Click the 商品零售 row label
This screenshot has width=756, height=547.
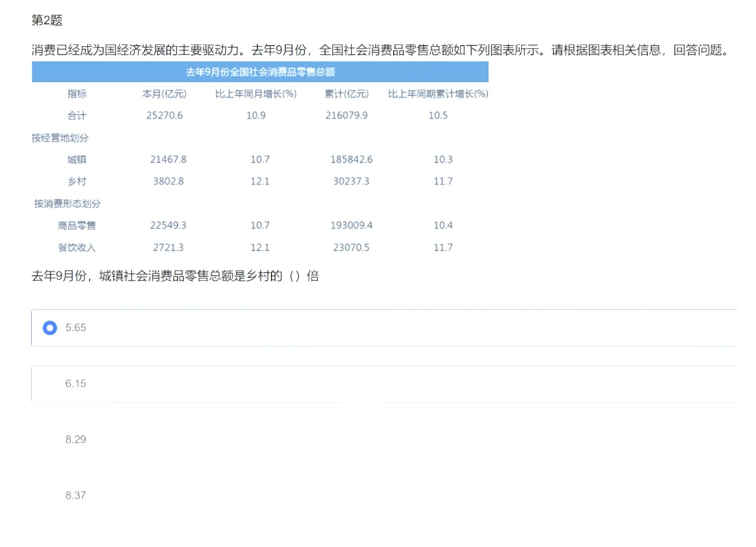click(x=76, y=226)
